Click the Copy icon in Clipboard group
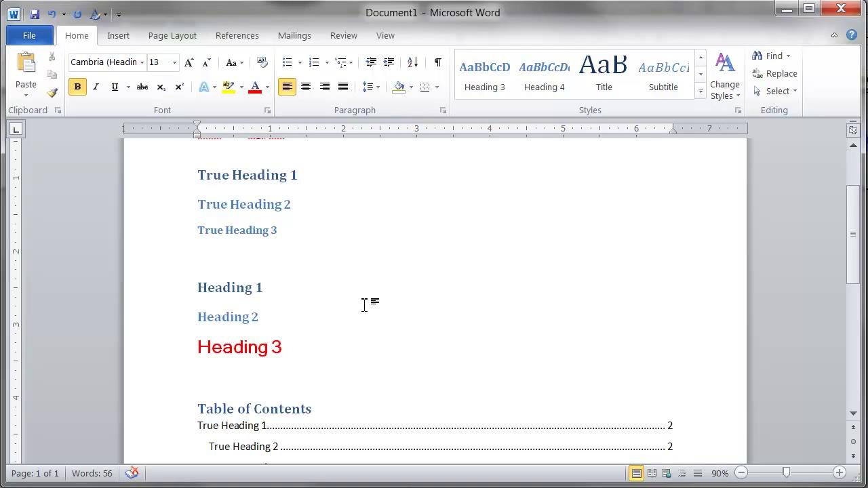 (x=52, y=75)
